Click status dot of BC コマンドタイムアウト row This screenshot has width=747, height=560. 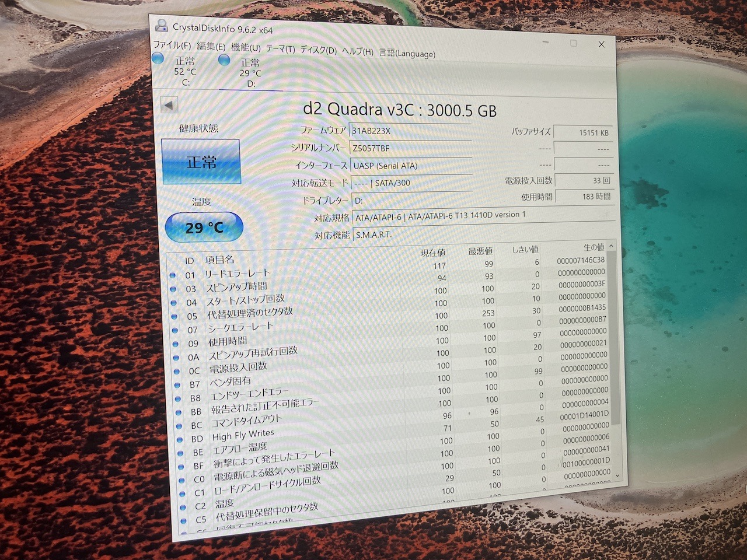pos(179,426)
